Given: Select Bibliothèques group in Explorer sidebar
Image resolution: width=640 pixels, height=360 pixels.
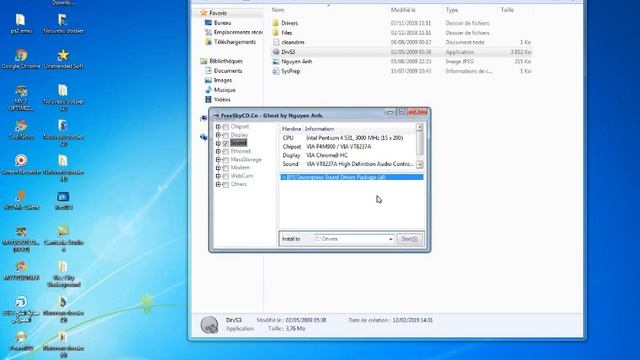Looking at the screenshot, I should (222, 61).
